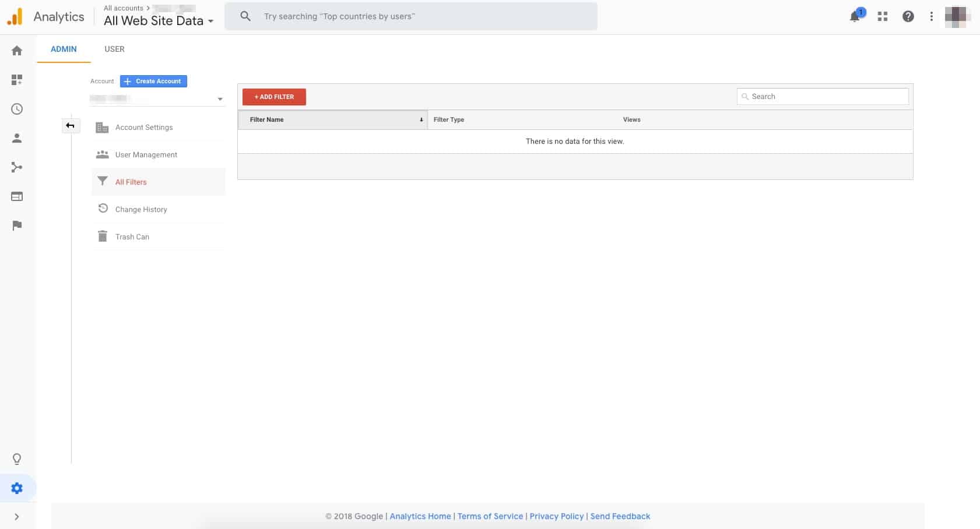Viewport: 980px width, 529px height.
Task: Collapse the admin navigation panel
Action: (71, 125)
